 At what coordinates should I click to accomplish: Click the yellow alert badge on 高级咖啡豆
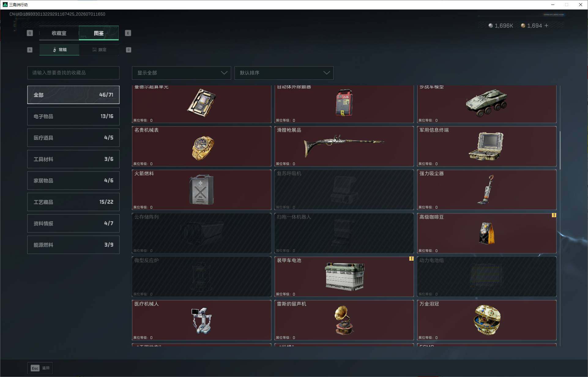[x=554, y=215]
